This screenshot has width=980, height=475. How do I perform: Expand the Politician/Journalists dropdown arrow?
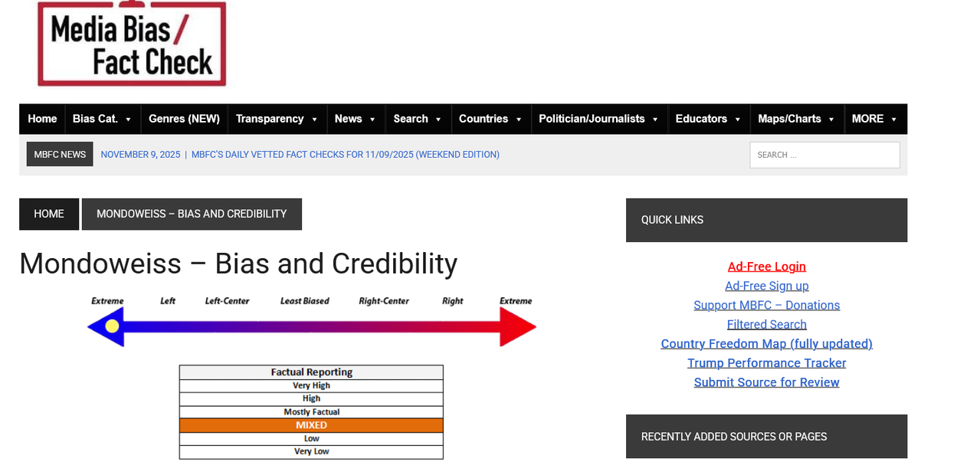[655, 120]
